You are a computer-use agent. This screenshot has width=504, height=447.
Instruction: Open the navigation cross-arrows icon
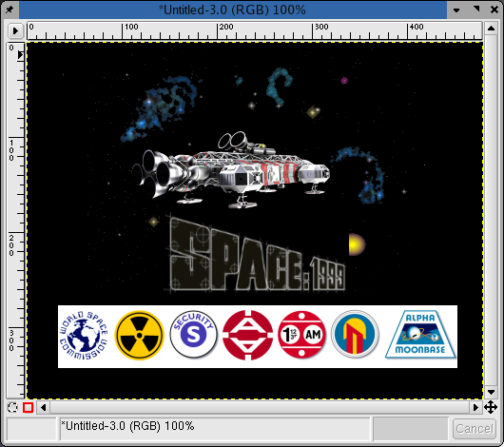(x=490, y=407)
